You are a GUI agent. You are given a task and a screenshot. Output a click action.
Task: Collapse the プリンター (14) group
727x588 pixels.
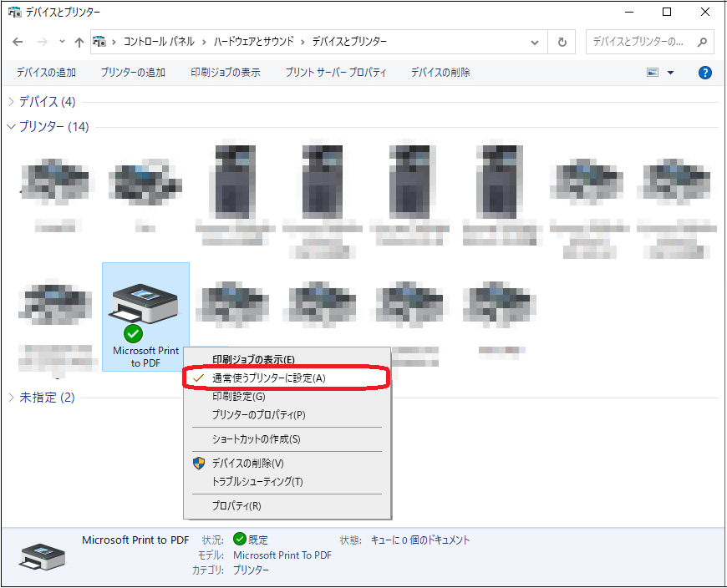[11, 127]
